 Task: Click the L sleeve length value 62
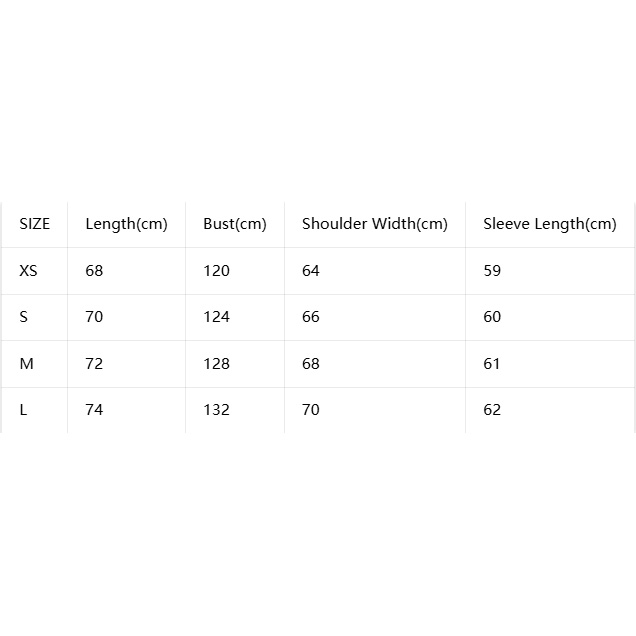point(492,410)
